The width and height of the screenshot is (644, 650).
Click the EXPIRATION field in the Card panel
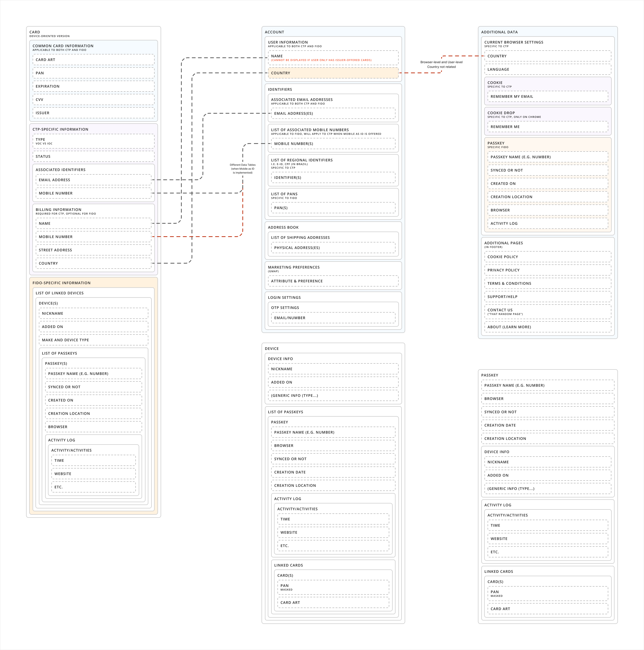tap(94, 86)
